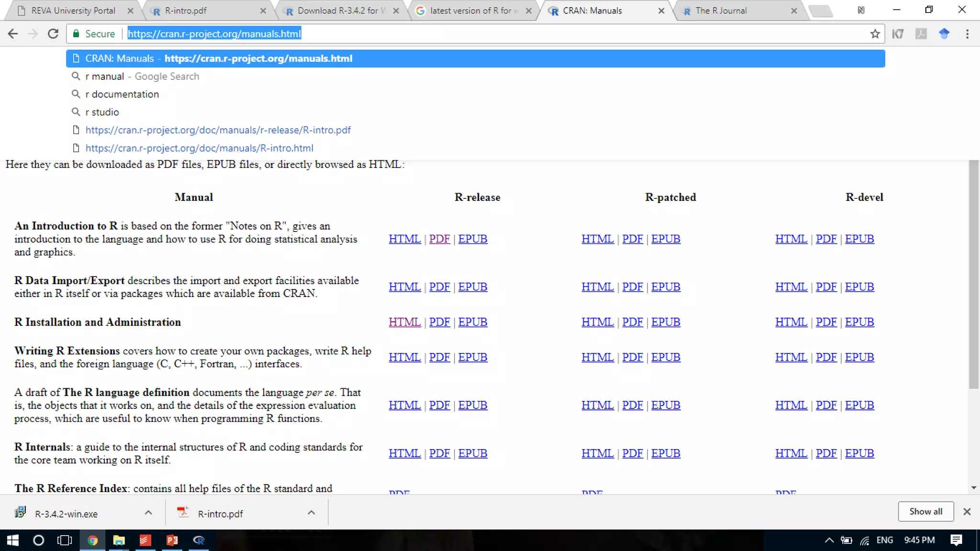Click the blue graduation cap extension icon
The image size is (980, 551).
tap(944, 34)
